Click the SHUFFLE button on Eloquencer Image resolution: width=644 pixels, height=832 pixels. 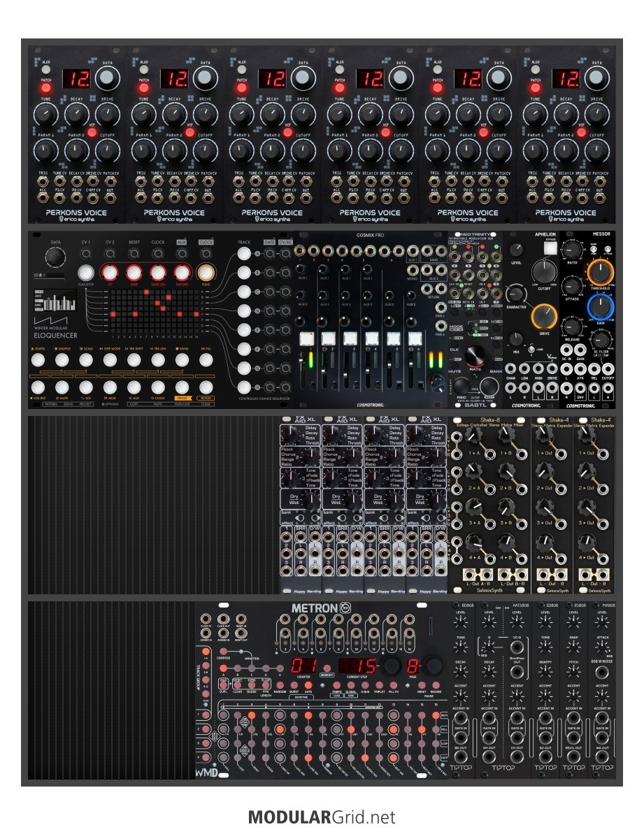(62, 360)
